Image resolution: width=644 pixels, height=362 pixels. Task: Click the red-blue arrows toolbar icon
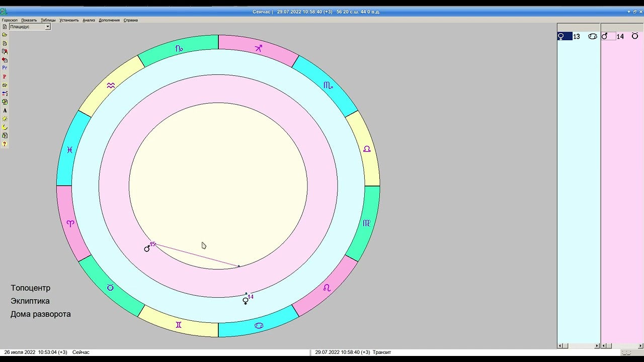coord(5,94)
